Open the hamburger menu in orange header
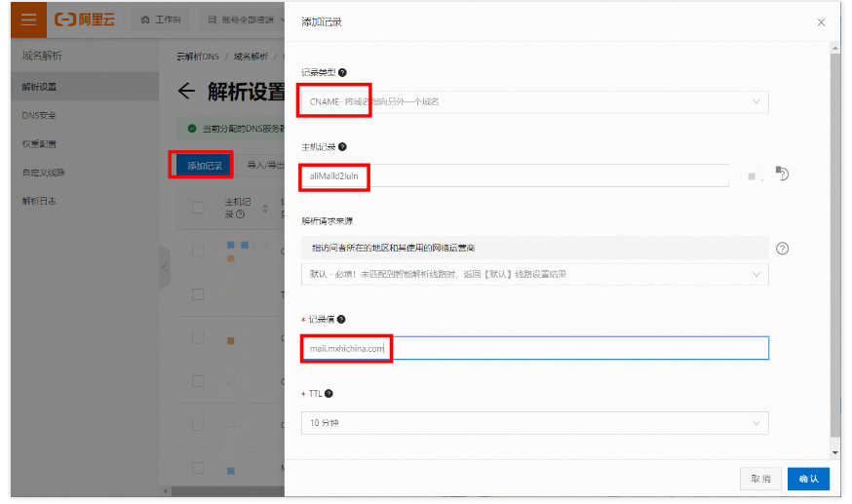Viewport: 852px width, 504px height. click(x=28, y=20)
